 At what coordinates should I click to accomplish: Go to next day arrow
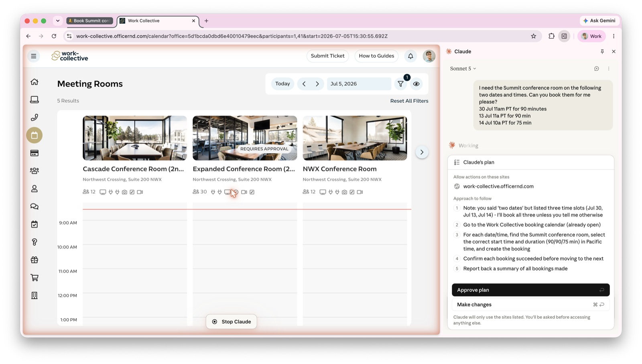[x=317, y=84]
